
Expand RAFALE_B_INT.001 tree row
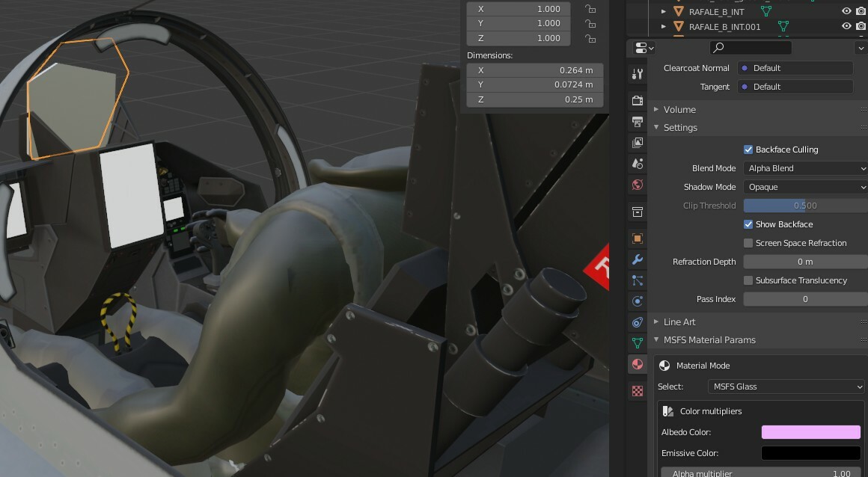663,27
